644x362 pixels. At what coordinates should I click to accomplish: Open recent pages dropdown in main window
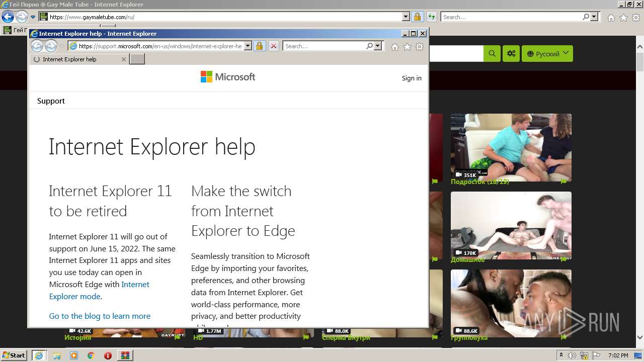click(x=33, y=17)
